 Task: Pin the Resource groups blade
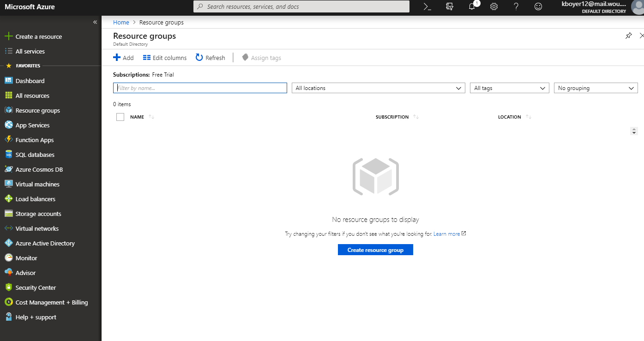(628, 36)
